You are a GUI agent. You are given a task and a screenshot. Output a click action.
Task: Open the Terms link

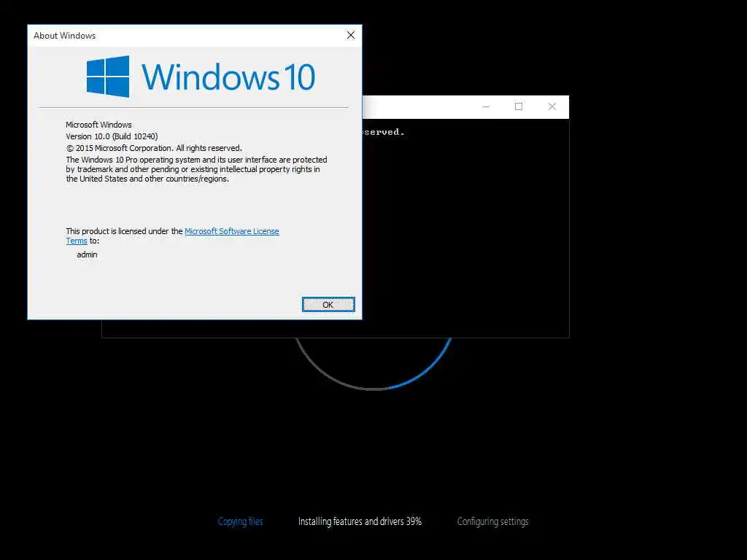click(x=76, y=241)
